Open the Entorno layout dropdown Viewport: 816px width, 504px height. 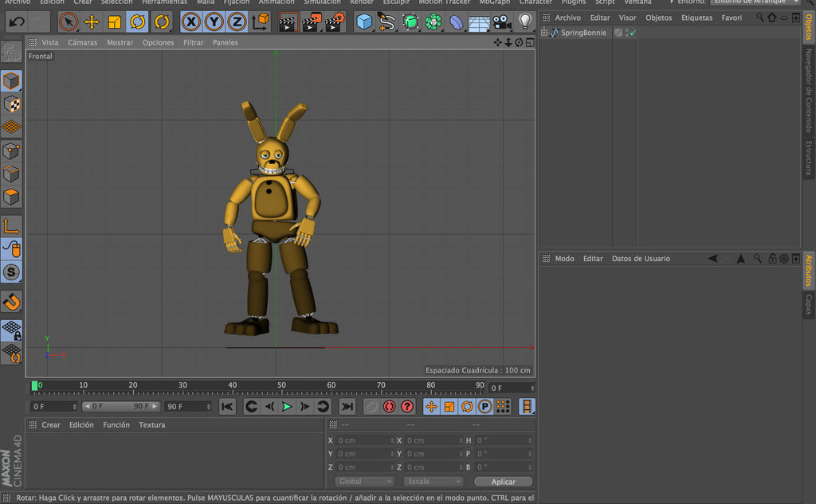[755, 2]
